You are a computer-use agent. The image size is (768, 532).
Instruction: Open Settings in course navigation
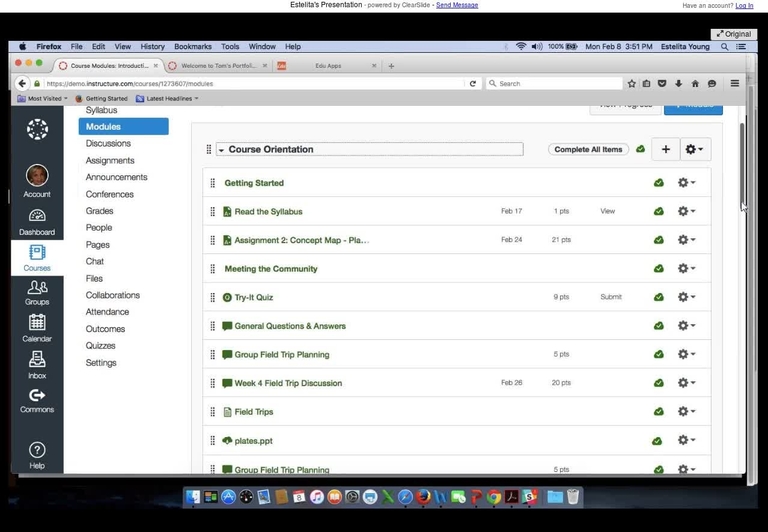coord(101,363)
